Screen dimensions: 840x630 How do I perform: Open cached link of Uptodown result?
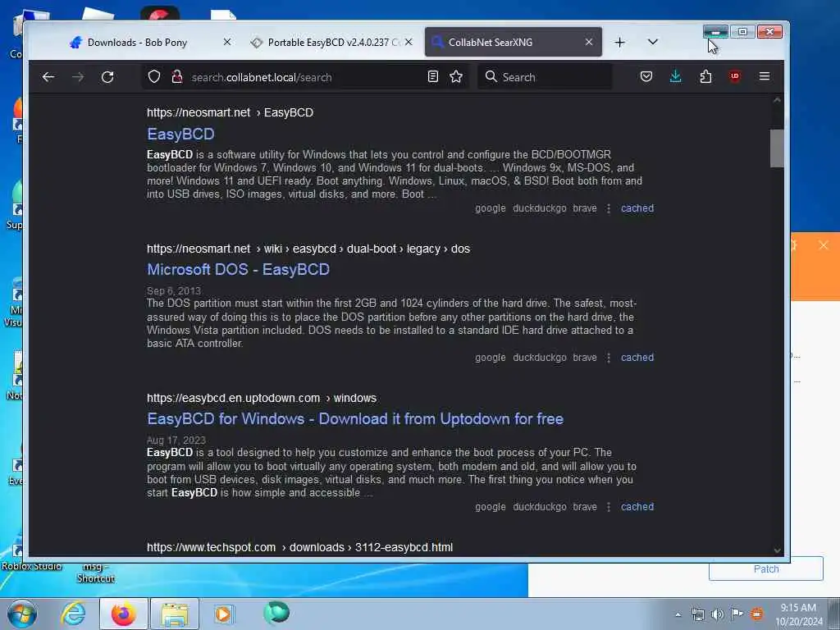pos(637,507)
